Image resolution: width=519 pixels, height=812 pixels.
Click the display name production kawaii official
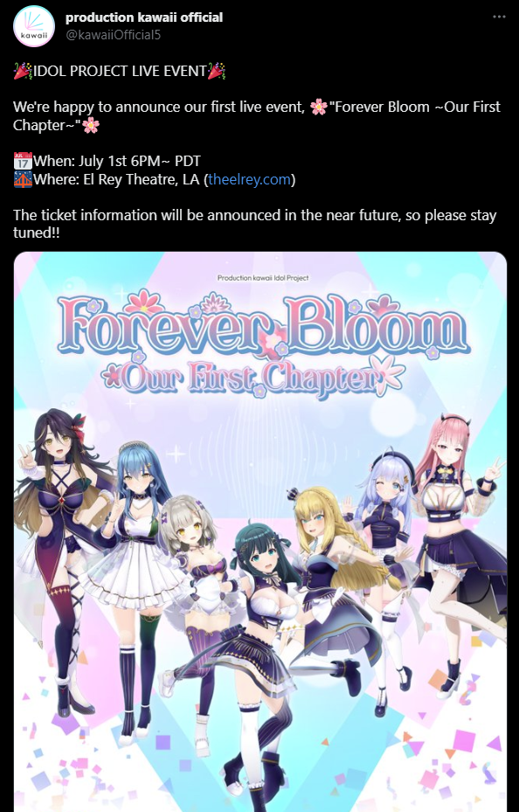tap(144, 17)
